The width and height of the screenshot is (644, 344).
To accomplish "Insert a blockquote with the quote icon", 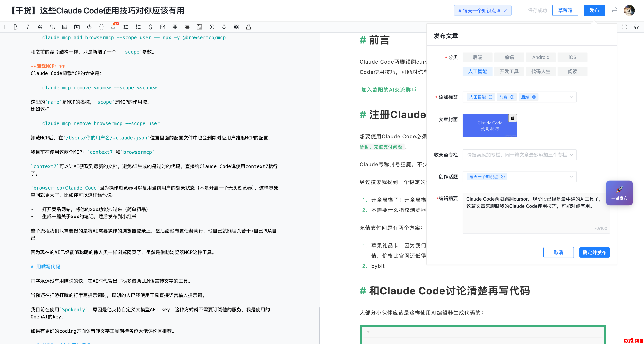I will point(40,27).
